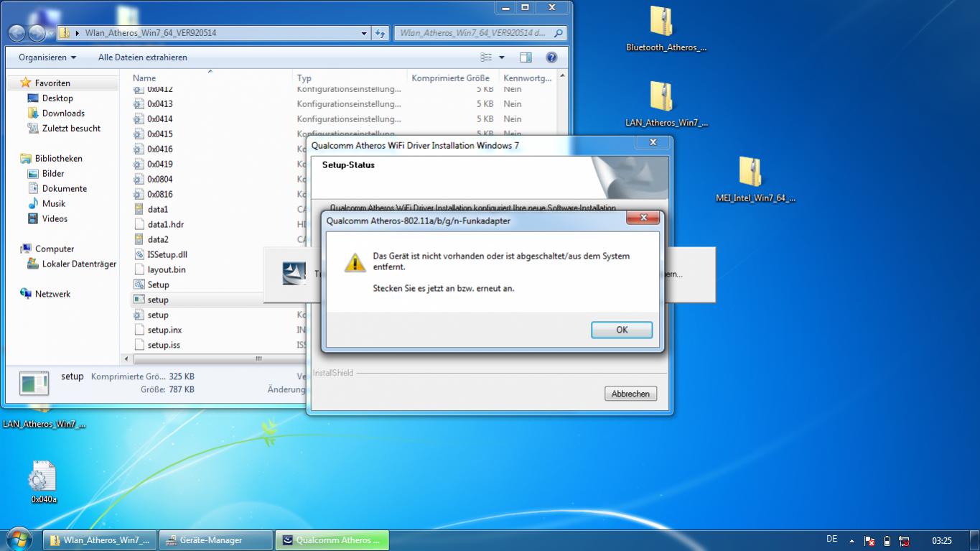This screenshot has height=551, width=980.
Task: Select the 0x0414 configuration file
Action: point(159,119)
